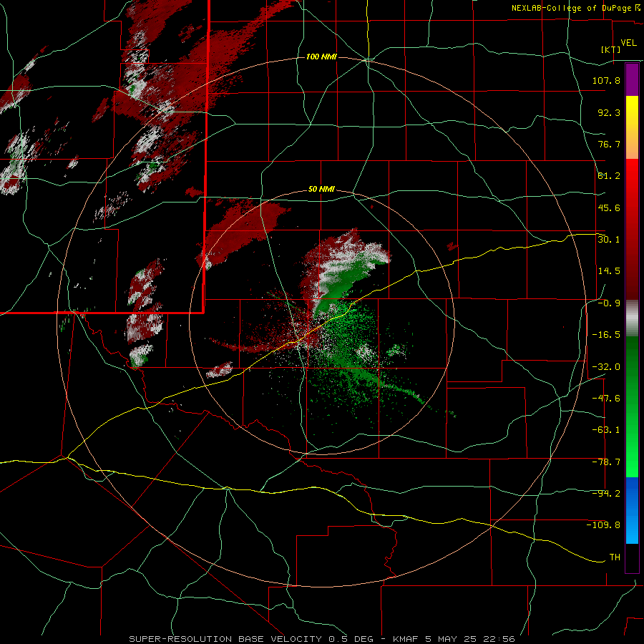Image resolution: width=644 pixels, height=644 pixels.
Task: Click the VEL legend title
Action: (x=628, y=43)
